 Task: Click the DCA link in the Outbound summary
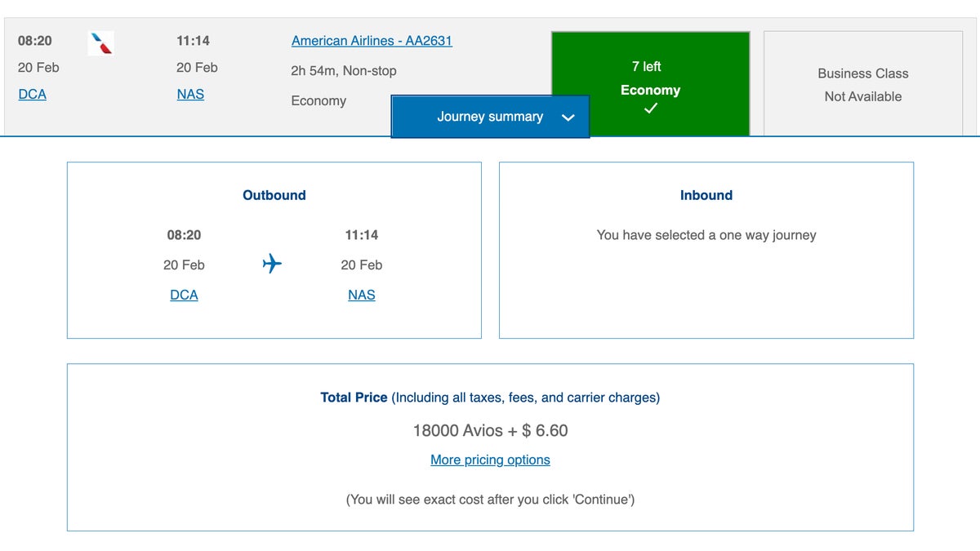pyautogui.click(x=184, y=295)
